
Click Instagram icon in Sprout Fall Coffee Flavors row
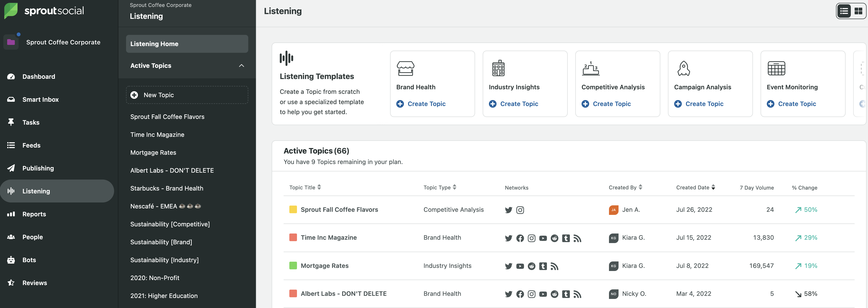tap(520, 210)
